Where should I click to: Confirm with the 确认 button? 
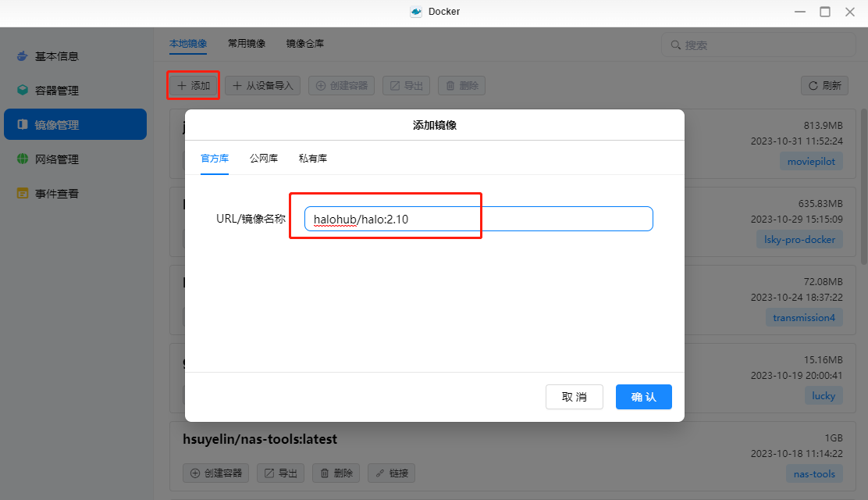pyautogui.click(x=643, y=397)
